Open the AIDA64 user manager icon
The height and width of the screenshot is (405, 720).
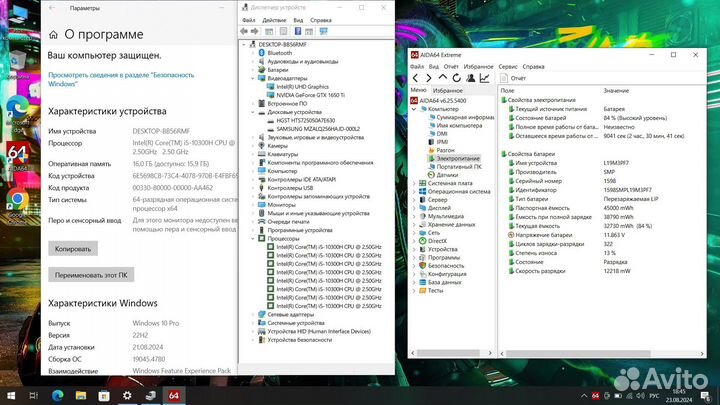[x=471, y=78]
